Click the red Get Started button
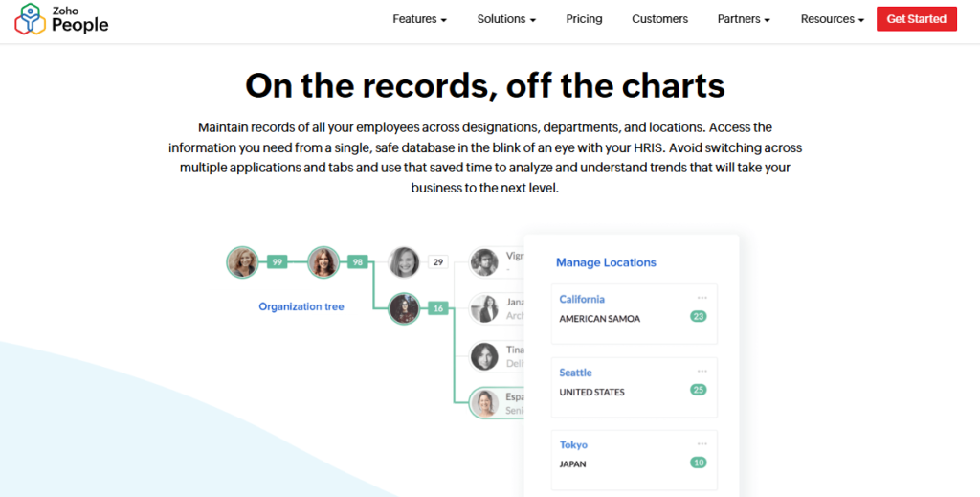Screen dimensions: 980x497 coord(916,19)
